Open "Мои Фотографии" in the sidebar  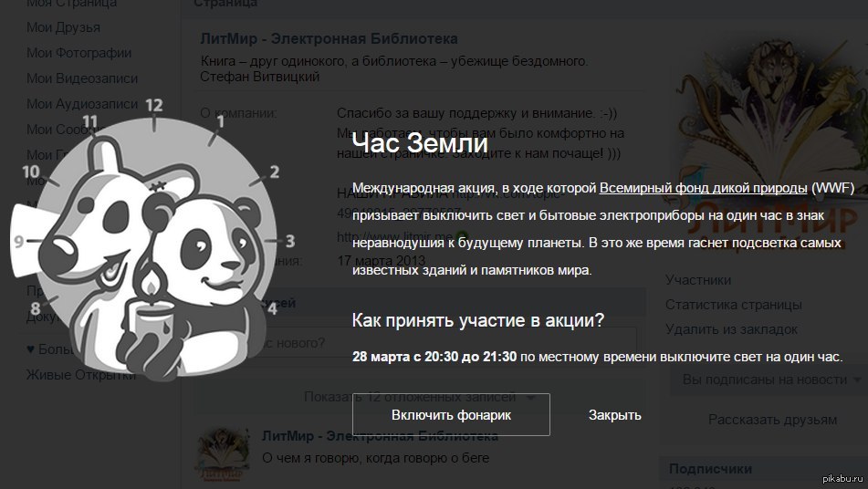(x=78, y=53)
